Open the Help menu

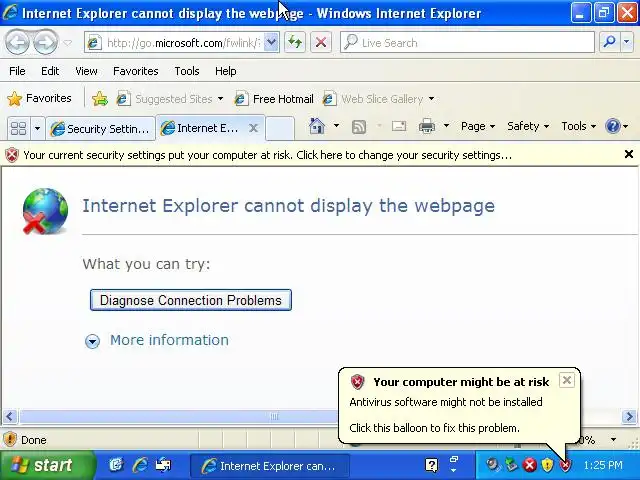225,71
